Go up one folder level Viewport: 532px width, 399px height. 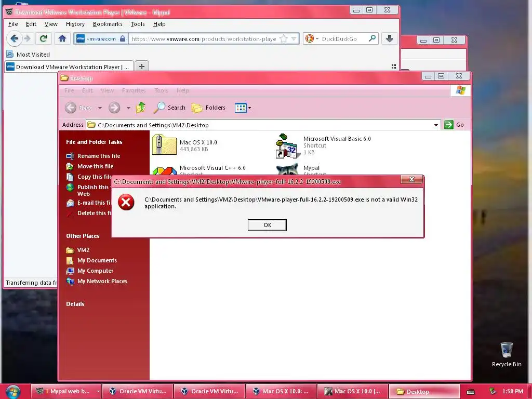pyautogui.click(x=140, y=108)
